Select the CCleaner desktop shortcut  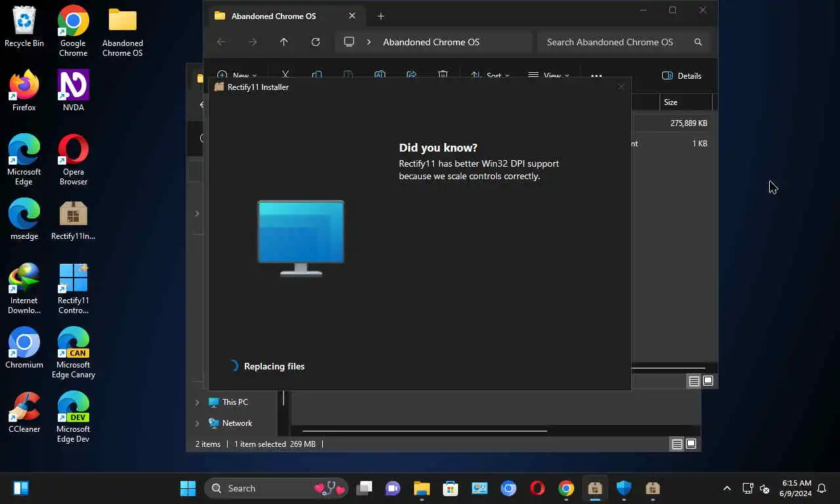24,412
